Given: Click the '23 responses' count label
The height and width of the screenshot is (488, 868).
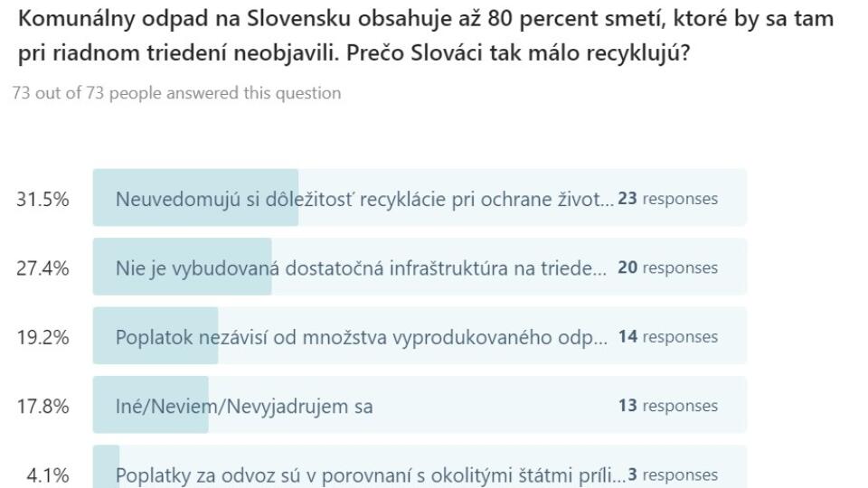Looking at the screenshot, I should point(667,199).
